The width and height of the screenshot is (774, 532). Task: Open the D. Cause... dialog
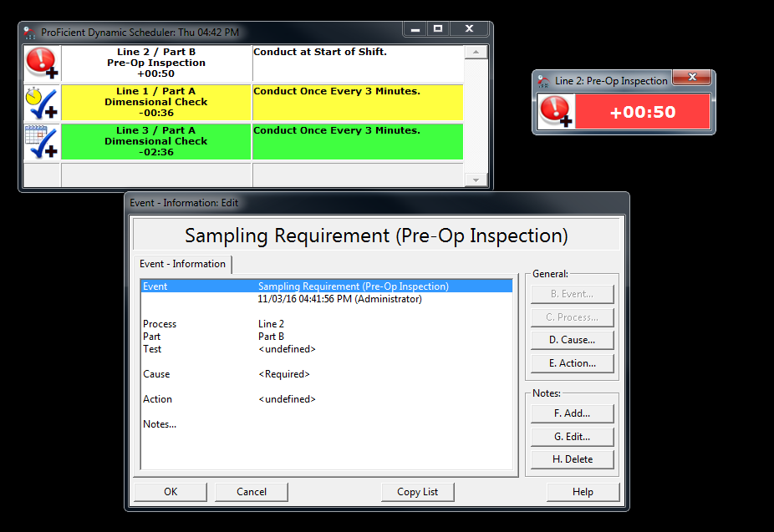pos(572,340)
